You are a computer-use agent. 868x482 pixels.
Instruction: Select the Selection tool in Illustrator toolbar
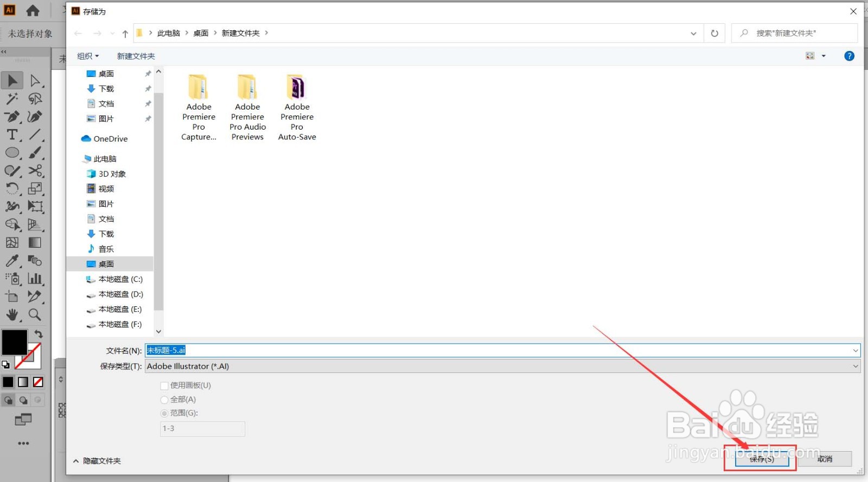pyautogui.click(x=12, y=80)
